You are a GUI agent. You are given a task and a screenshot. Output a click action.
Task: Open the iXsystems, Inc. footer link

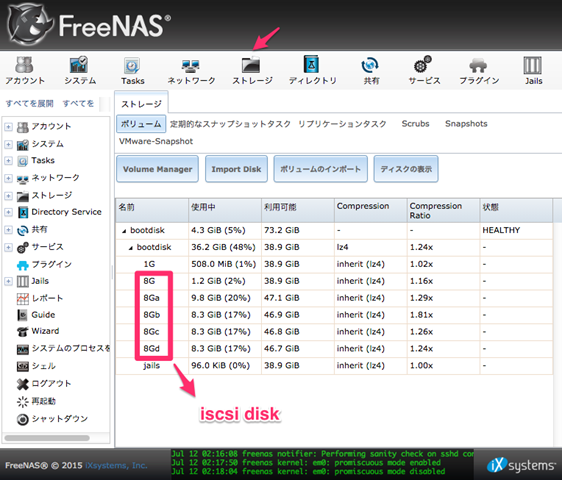click(116, 465)
